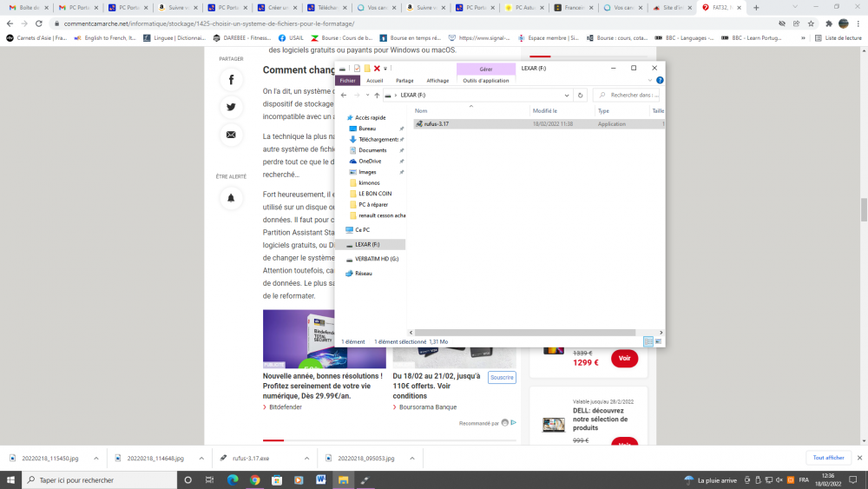Screen dimensions: 868x489
Task: Refresh the LEXAR (F:) folder view
Action: pyautogui.click(x=580, y=96)
